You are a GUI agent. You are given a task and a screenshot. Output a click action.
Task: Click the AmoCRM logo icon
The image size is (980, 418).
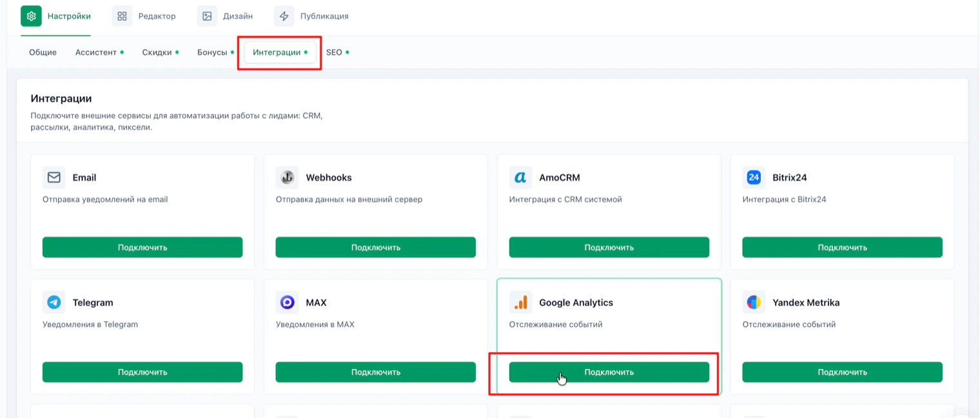521,177
